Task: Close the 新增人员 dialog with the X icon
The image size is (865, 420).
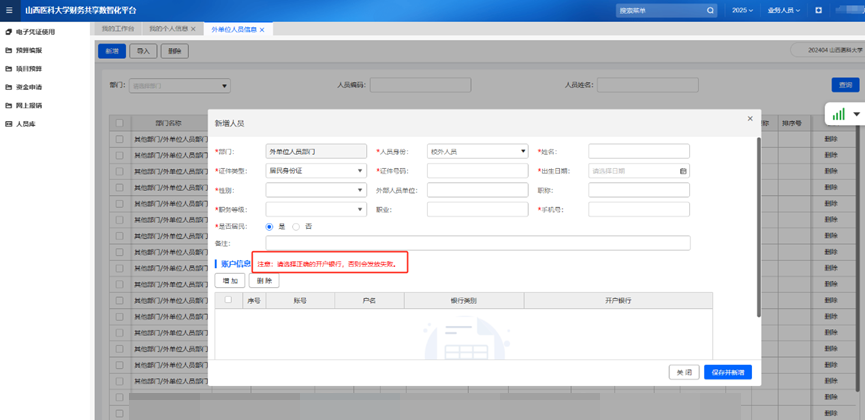Action: [x=750, y=119]
